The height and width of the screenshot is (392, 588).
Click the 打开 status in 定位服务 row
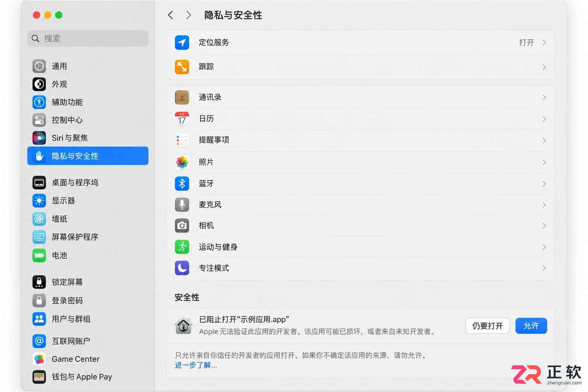coord(526,42)
